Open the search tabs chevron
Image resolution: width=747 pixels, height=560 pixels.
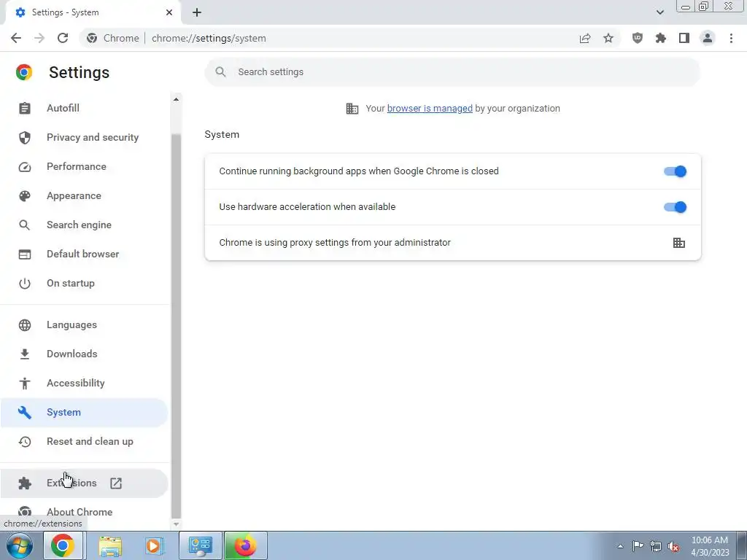click(659, 12)
